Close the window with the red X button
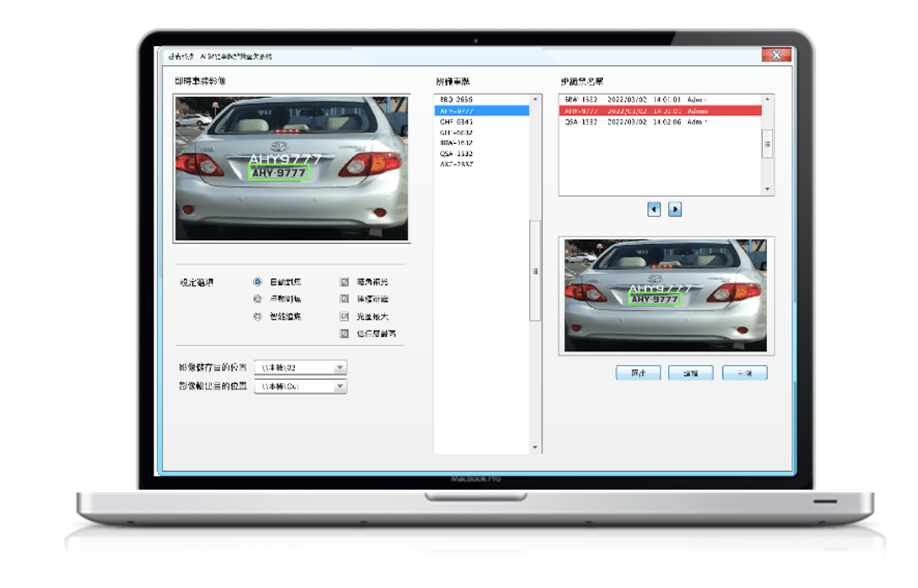Viewport: 918px width, 588px height. 777,55
